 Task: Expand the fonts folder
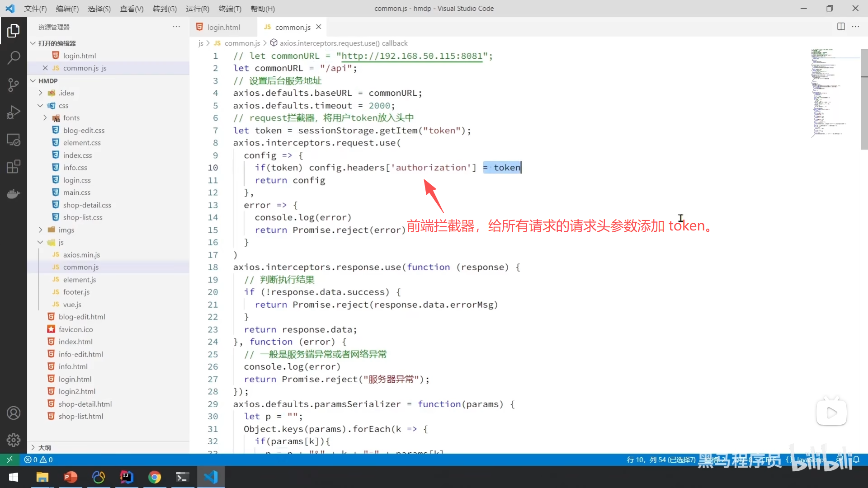45,117
